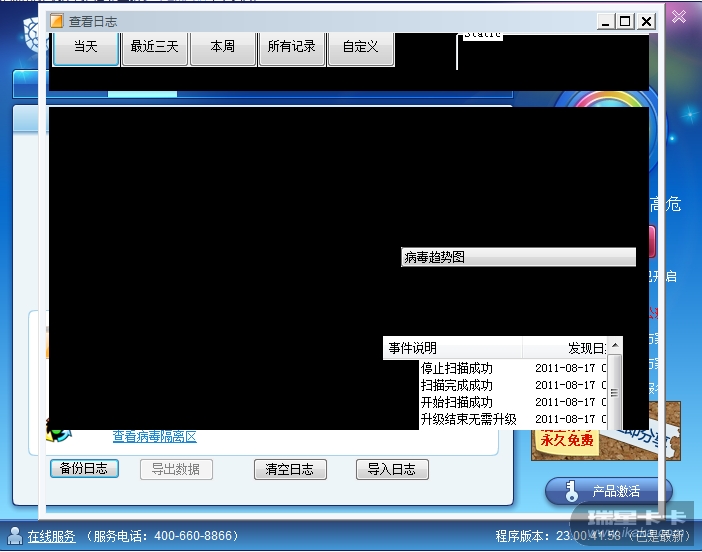Open the 在线服务 link
The image size is (702, 552).
(x=51, y=536)
